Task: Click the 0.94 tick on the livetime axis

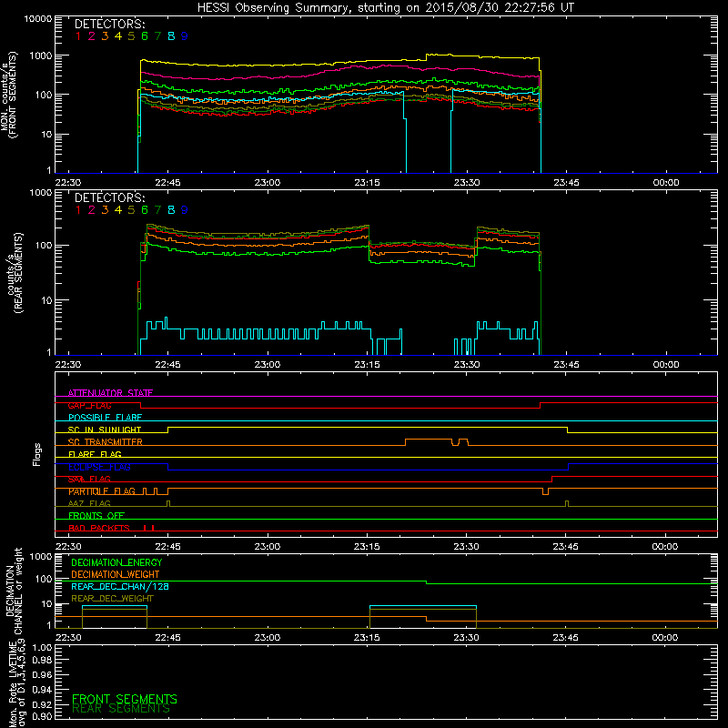Action: (43, 689)
